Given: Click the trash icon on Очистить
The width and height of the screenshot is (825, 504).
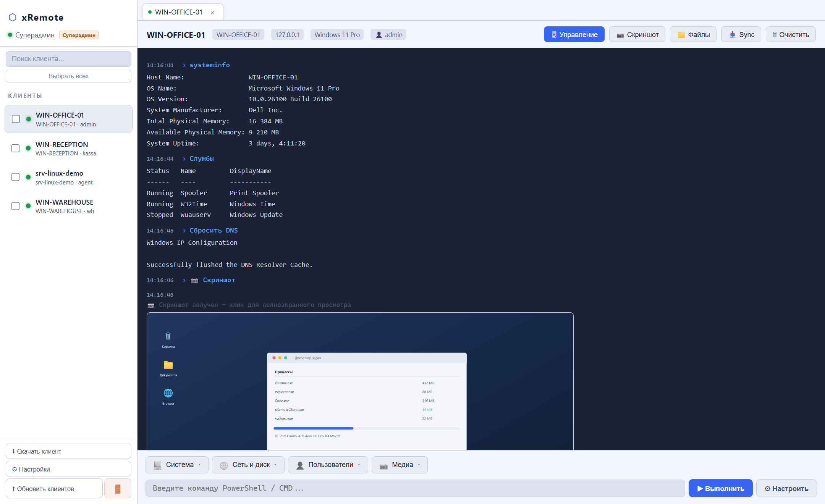Looking at the screenshot, I should tap(775, 35).
